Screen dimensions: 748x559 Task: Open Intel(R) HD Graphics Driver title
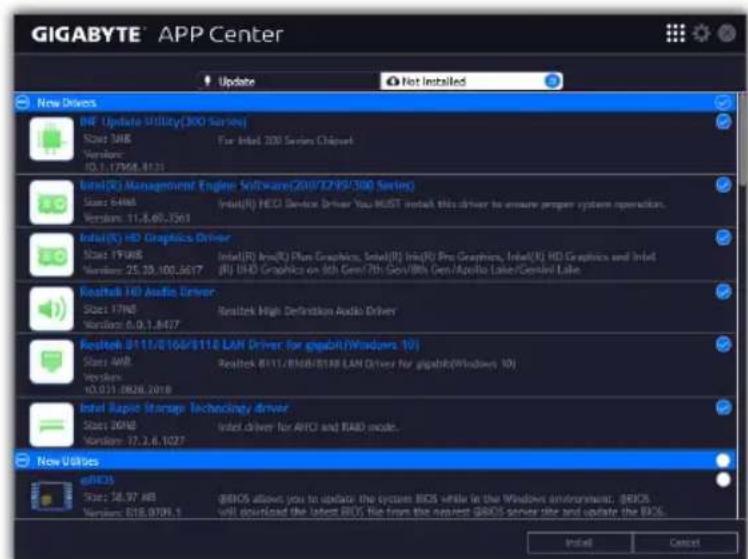(155, 238)
